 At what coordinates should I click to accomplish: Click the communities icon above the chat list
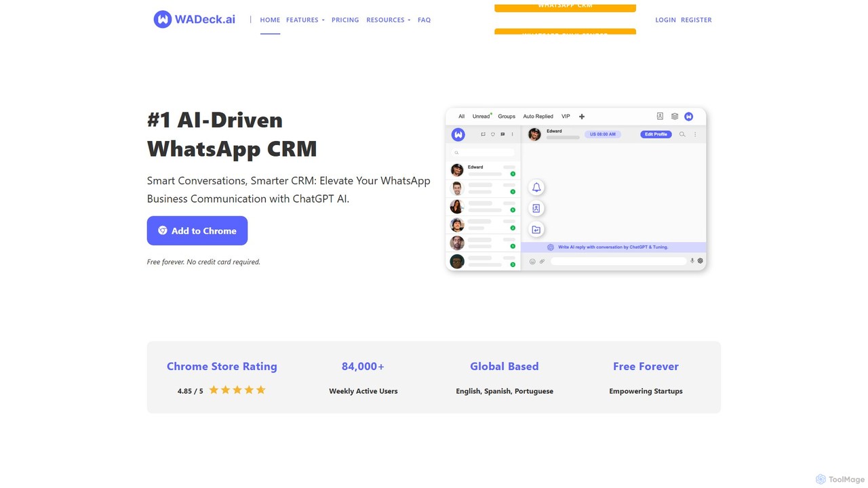(x=483, y=134)
